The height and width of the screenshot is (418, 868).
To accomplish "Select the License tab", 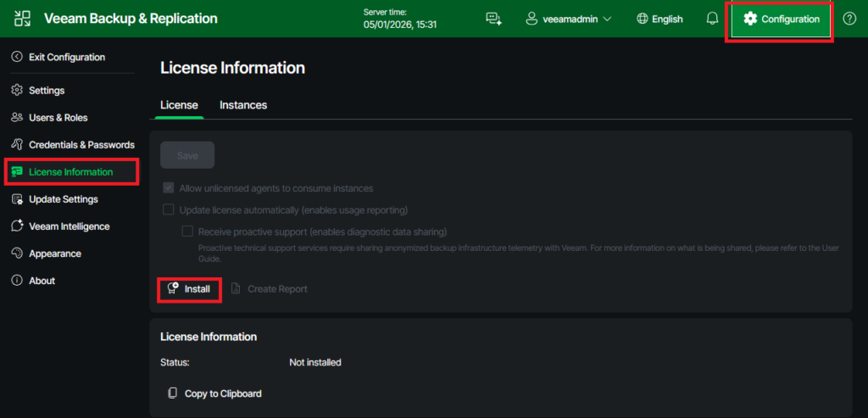I will pos(179,105).
